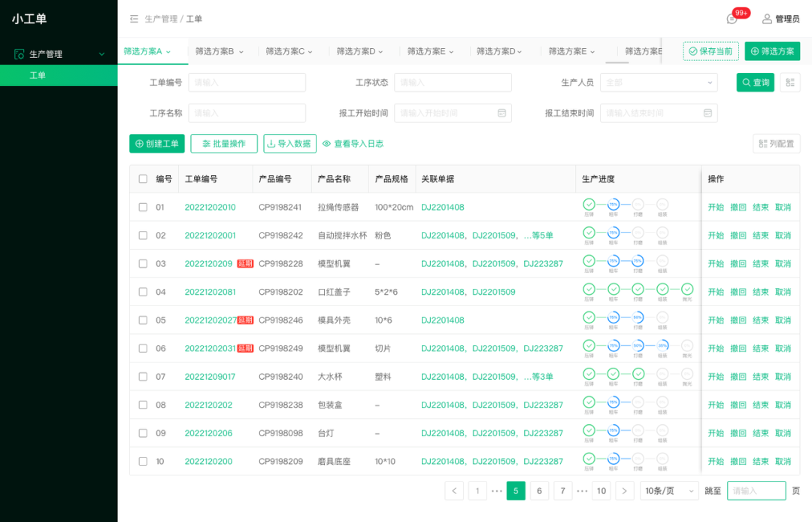Click 开始 in row 01
The image size is (812, 522).
click(x=716, y=207)
